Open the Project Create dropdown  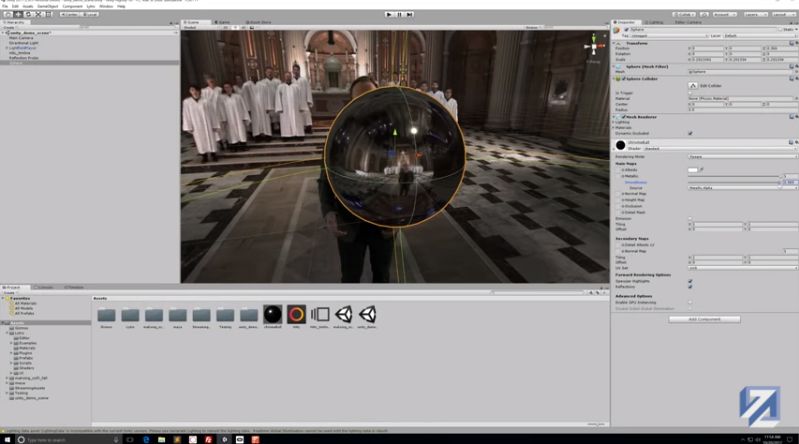pyautogui.click(x=10, y=293)
